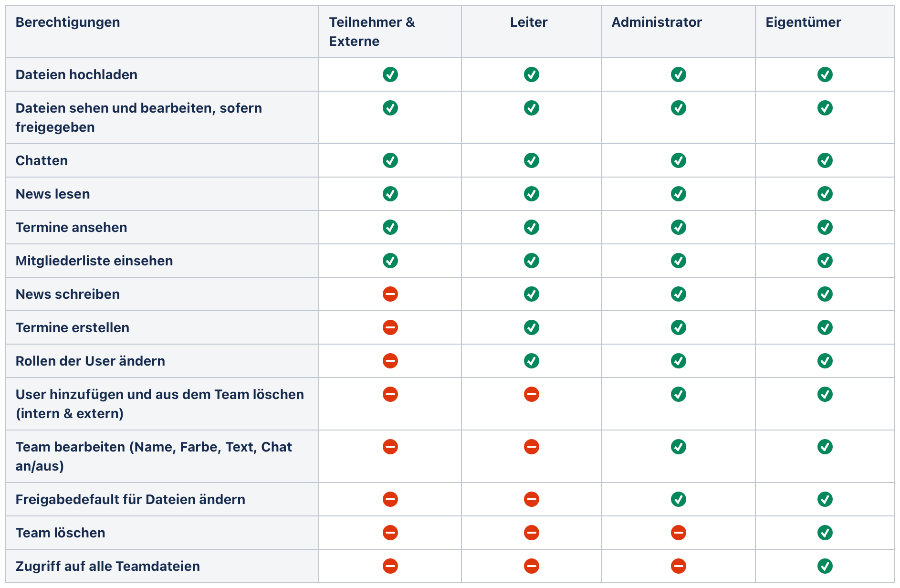900x588 pixels.
Task: Click the Teilnehmer & Externe column header
Action: [x=372, y=31]
